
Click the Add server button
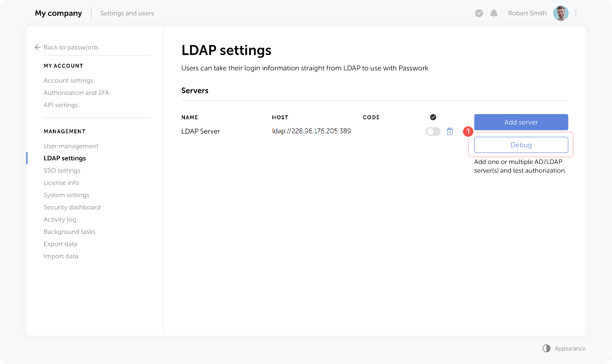pos(521,122)
